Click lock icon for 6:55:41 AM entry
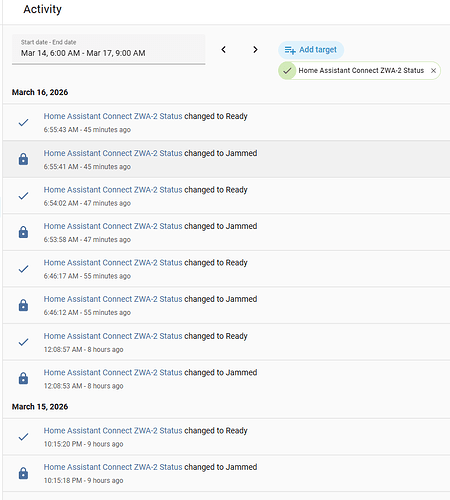 point(23,159)
